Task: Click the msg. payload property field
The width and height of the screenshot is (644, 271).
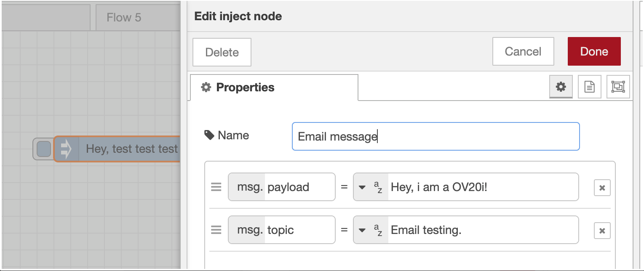Action: (299, 187)
